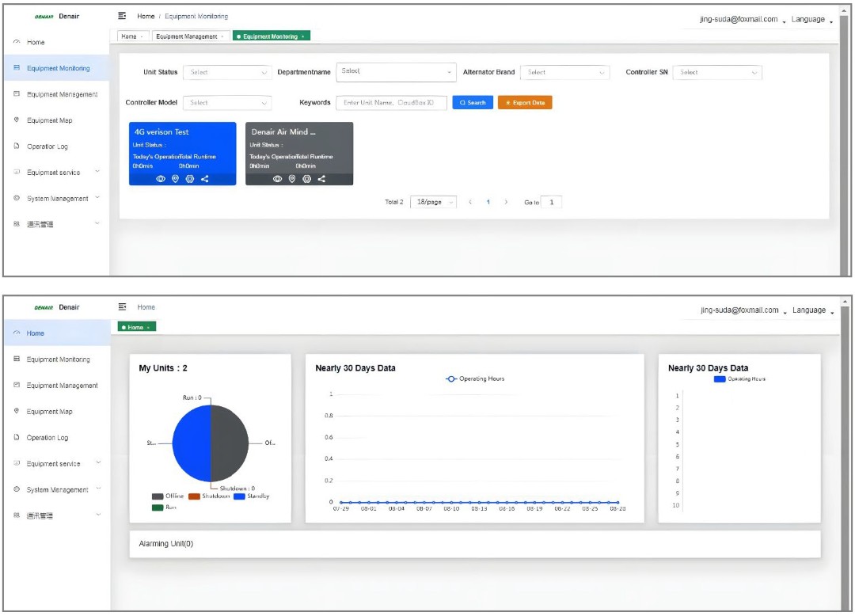Click location pin on Denair Air Mind card

click(291, 179)
